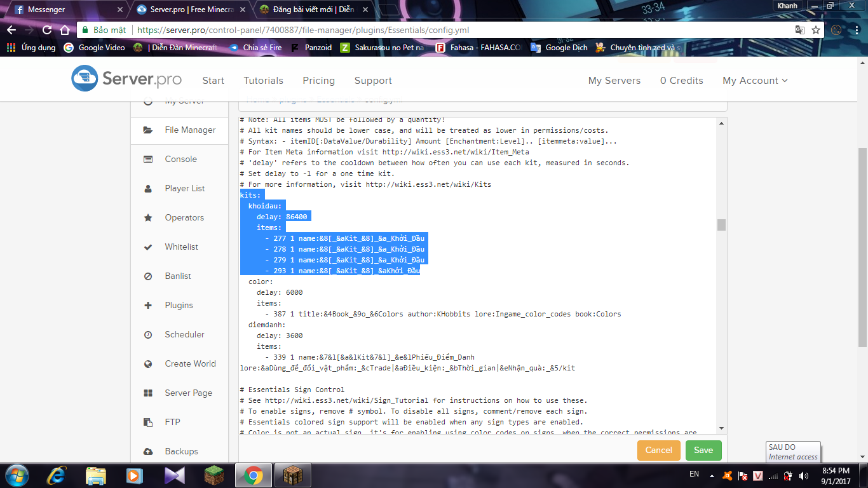Screen dimensions: 868x488
Task: Open the Banlist ban icon
Action: pos(148,276)
